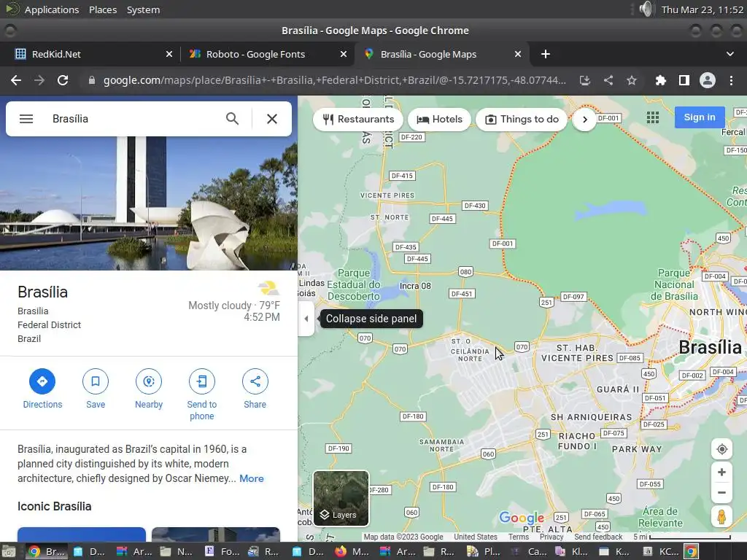
Task: Open the Google Maps hamburger menu
Action: click(x=26, y=119)
